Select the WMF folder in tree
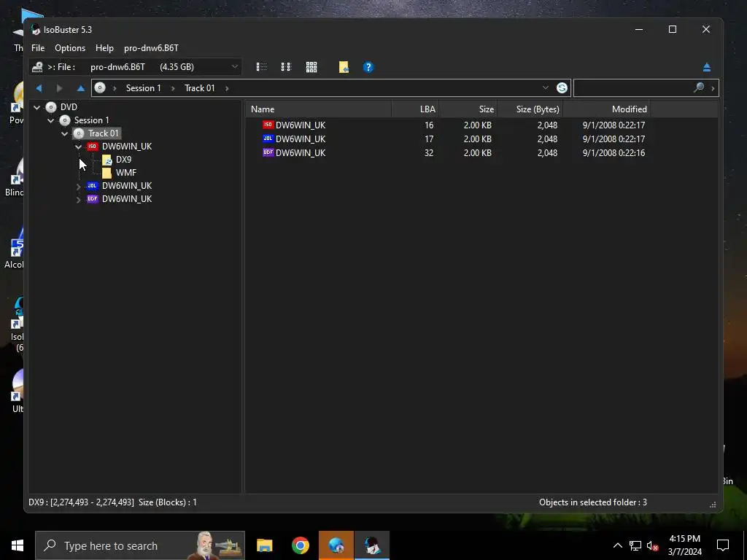Viewport: 747px width, 560px height. pyautogui.click(x=125, y=172)
